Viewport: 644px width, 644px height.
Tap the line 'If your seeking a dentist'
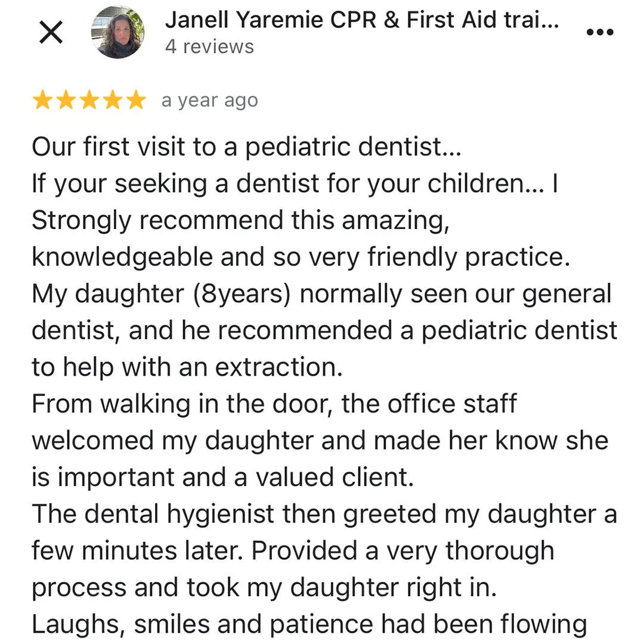295,184
